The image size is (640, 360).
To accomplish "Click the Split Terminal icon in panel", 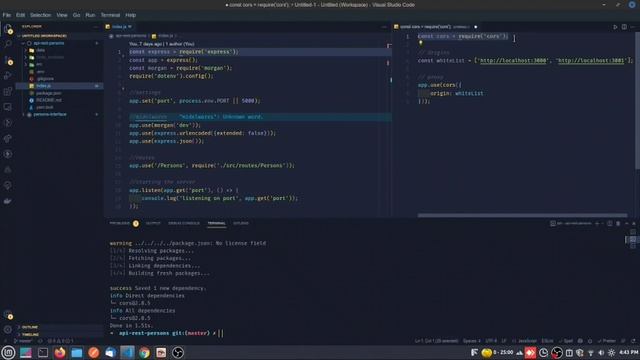I will pos(609,224).
